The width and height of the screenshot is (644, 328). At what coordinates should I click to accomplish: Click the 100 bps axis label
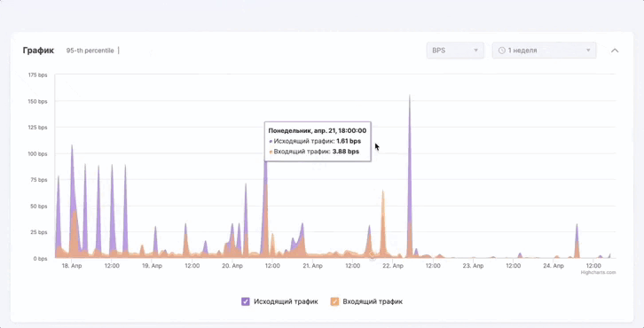(x=38, y=154)
